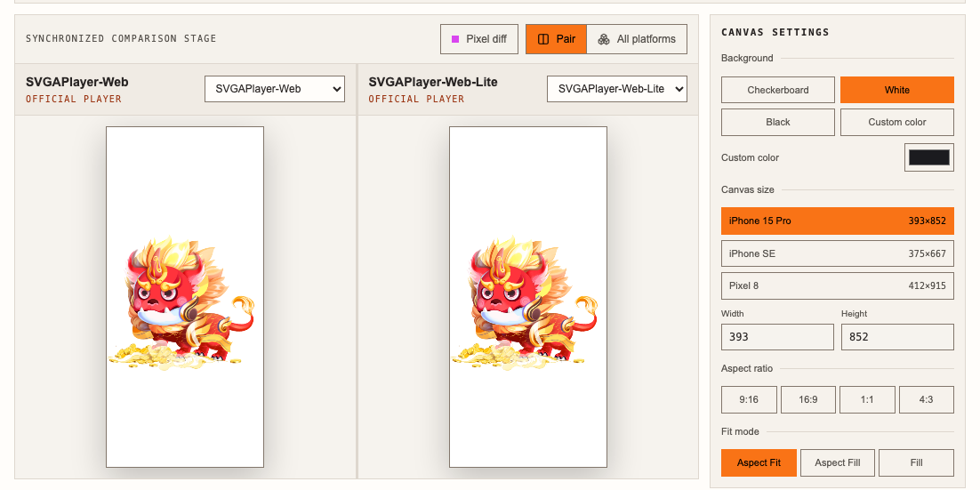Image resolution: width=980 pixels, height=490 pixels.
Task: Click the magenta Pixel diff square icon
Action: (x=455, y=39)
